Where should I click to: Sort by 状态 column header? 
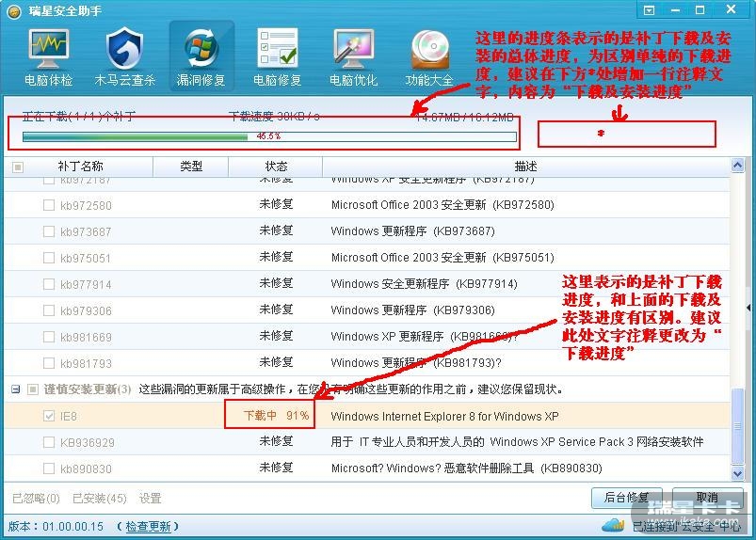click(276, 167)
